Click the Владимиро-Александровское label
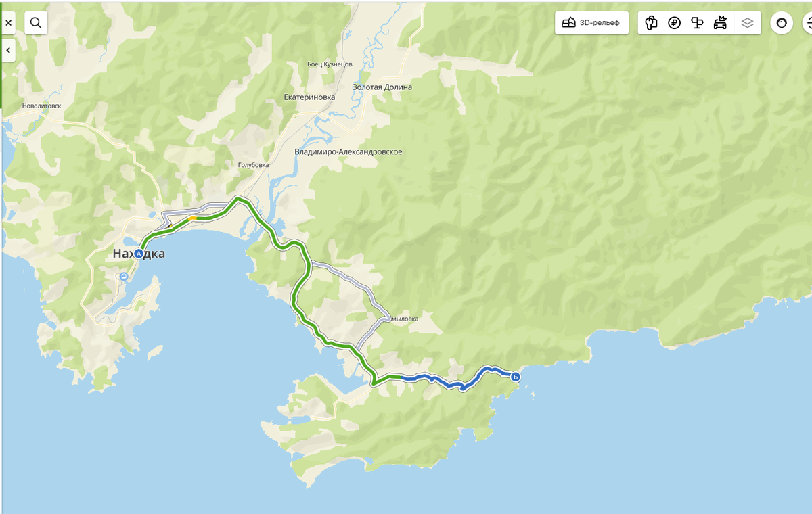This screenshot has width=812, height=514. tap(348, 151)
